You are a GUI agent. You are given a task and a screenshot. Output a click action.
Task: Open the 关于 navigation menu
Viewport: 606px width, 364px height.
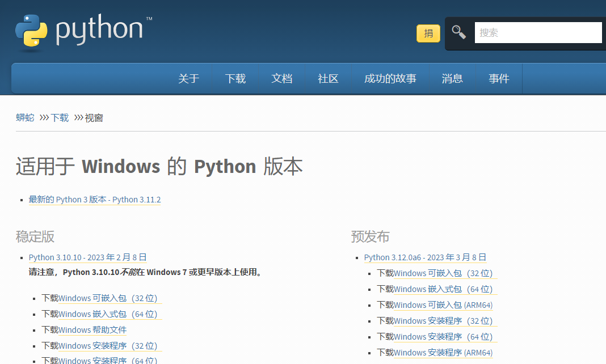188,79
